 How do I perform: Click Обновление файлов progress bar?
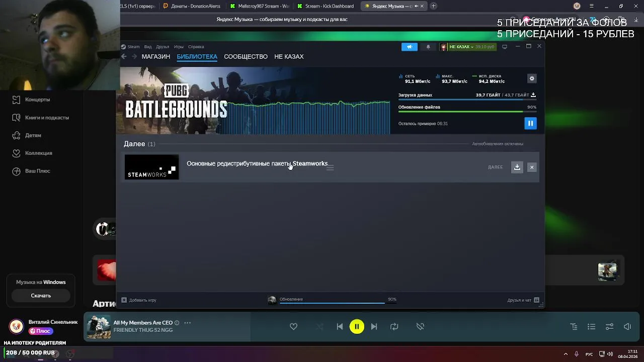click(x=467, y=112)
